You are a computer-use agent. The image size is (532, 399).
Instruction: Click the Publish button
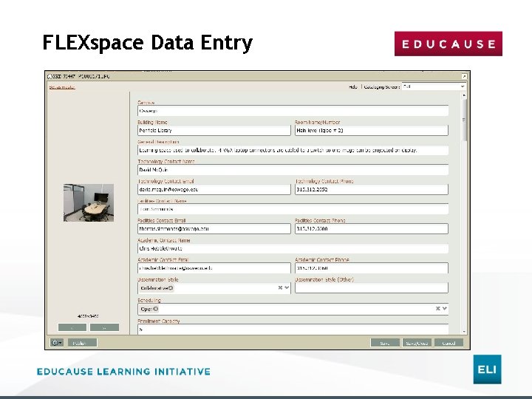pos(83,343)
